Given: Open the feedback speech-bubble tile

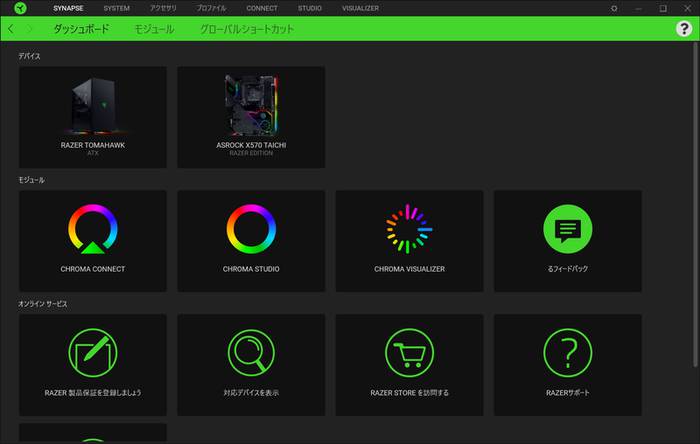Looking at the screenshot, I should pos(567,241).
